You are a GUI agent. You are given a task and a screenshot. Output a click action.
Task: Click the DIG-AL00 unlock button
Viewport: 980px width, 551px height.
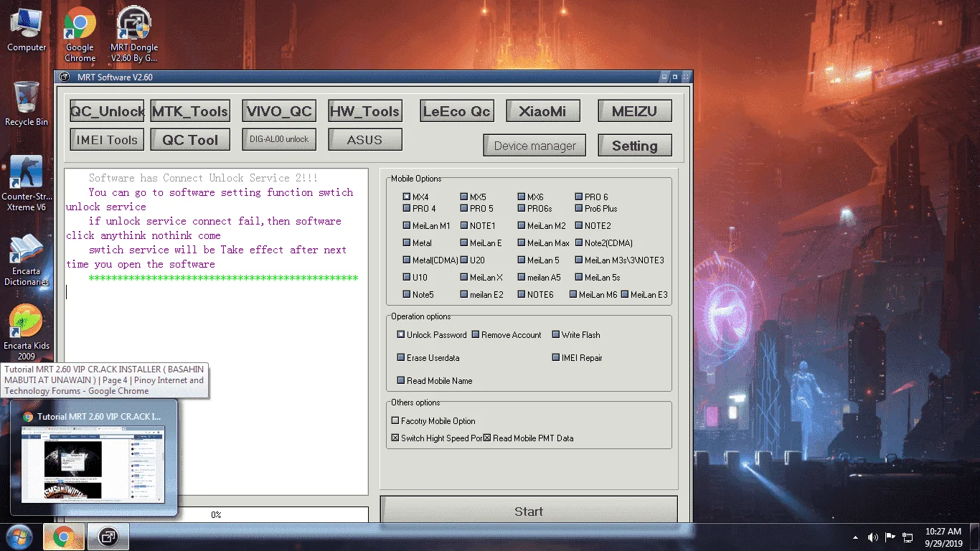[x=279, y=139]
